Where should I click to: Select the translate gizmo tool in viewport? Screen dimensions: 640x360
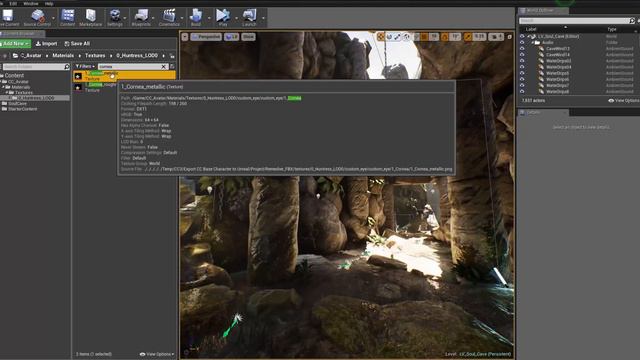pyautogui.click(x=381, y=37)
